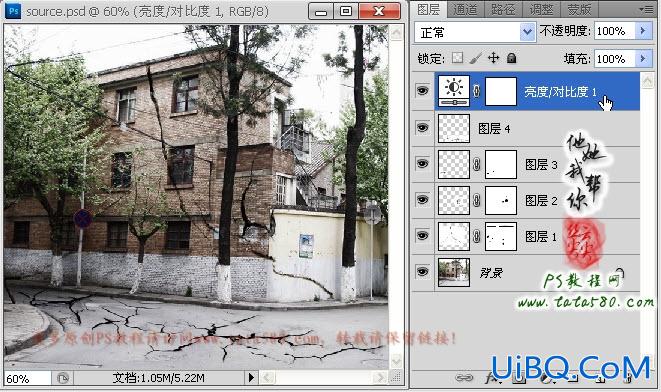Click document horizontal scrollbar left arrow
The width and height of the screenshot is (661, 392).
click(267, 377)
